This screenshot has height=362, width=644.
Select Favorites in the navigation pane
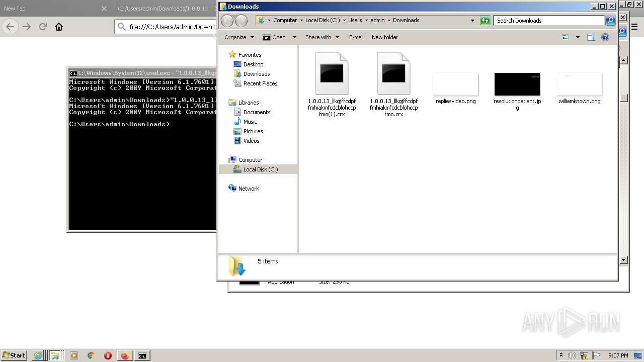pos(250,55)
